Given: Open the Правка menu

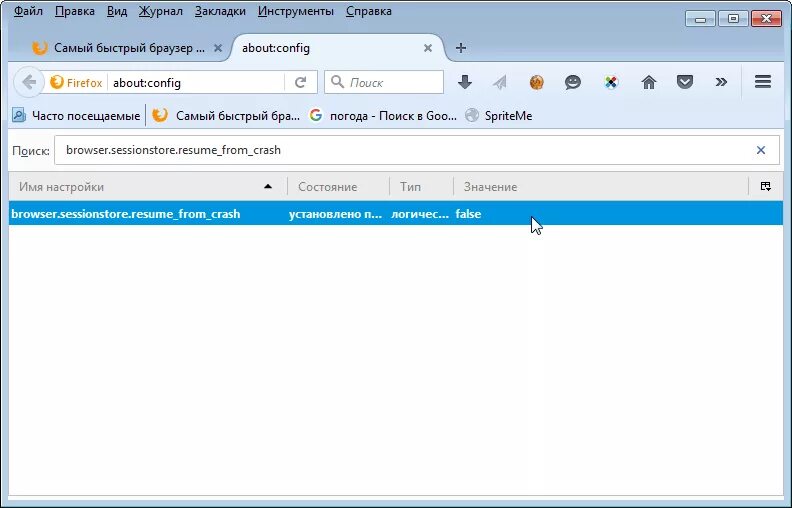Looking at the screenshot, I should (74, 11).
